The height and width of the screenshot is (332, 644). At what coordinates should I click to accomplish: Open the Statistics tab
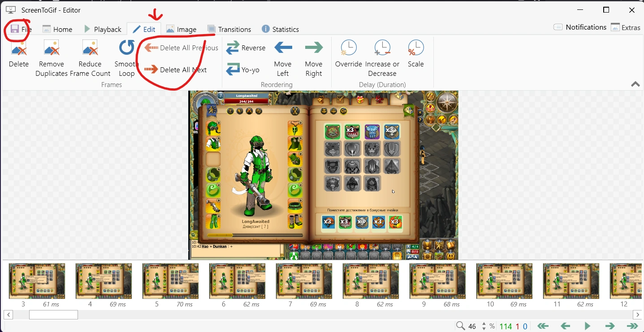(x=281, y=29)
